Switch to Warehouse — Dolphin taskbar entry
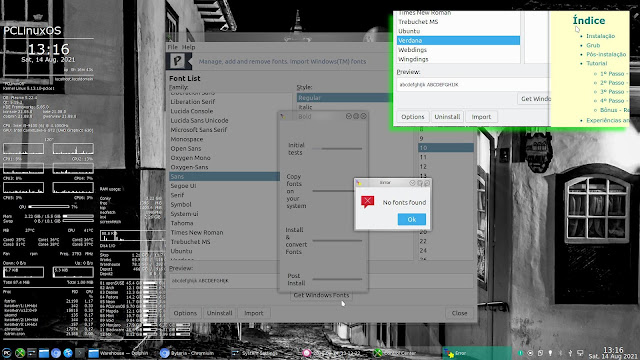Image resolution: width=640 pixels, height=360 pixels. tap(121, 353)
